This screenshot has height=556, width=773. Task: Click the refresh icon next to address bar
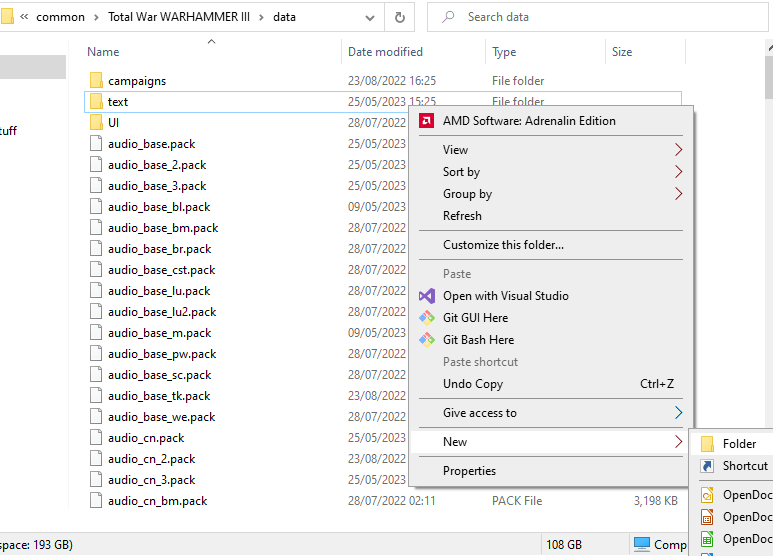coord(400,17)
